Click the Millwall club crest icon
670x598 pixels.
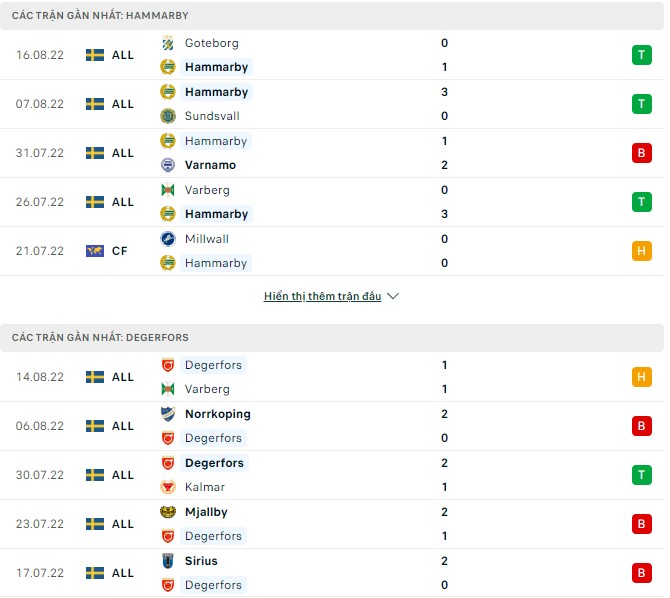point(167,239)
